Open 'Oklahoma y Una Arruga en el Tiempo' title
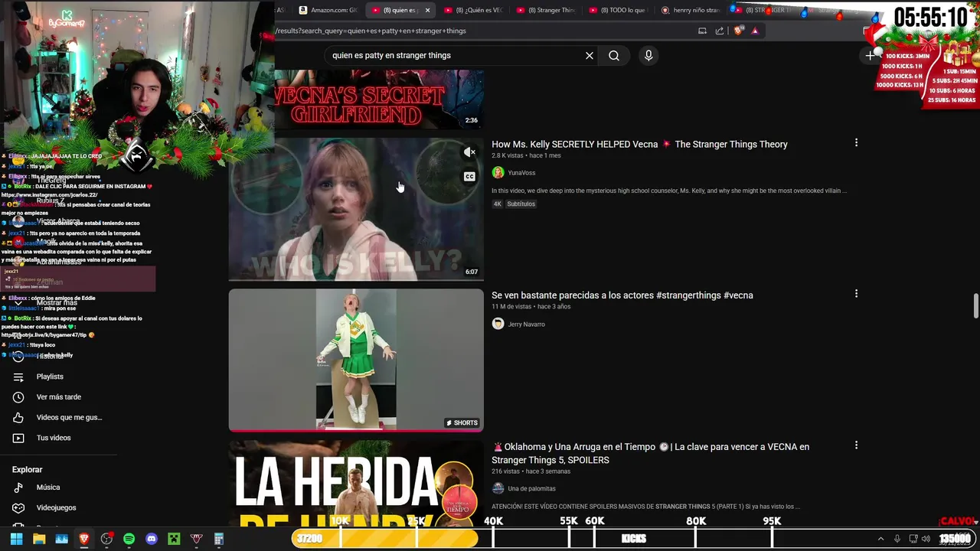 pos(650,453)
